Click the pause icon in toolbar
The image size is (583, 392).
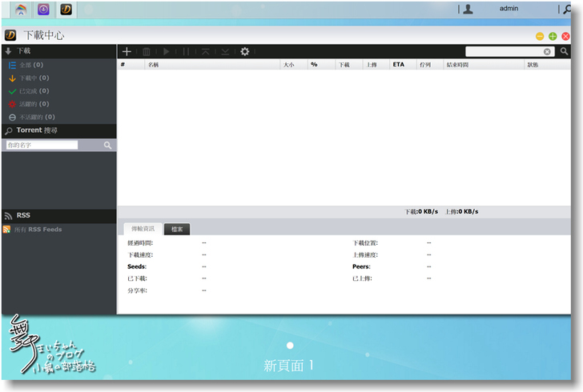pyautogui.click(x=186, y=51)
